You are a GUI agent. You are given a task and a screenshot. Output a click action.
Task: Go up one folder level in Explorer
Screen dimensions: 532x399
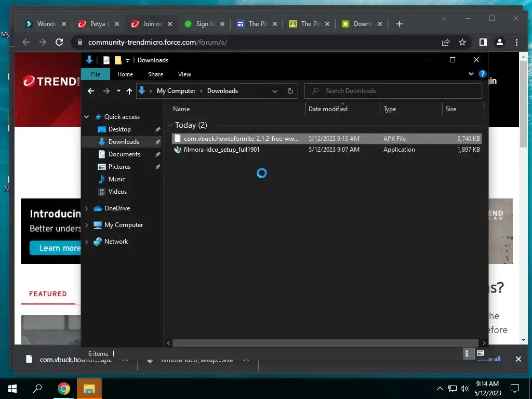tap(129, 91)
